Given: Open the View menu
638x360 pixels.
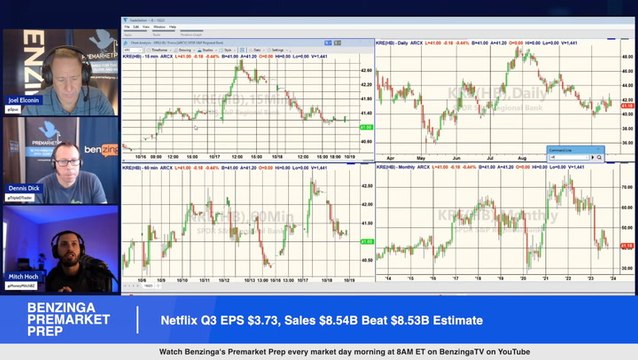Looking at the screenshot, I should click(x=146, y=27).
